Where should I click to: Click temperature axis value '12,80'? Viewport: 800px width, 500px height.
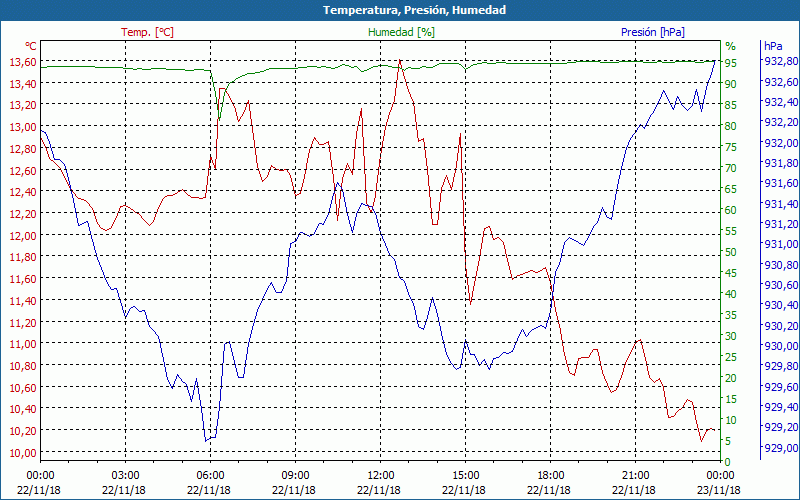tap(23, 149)
